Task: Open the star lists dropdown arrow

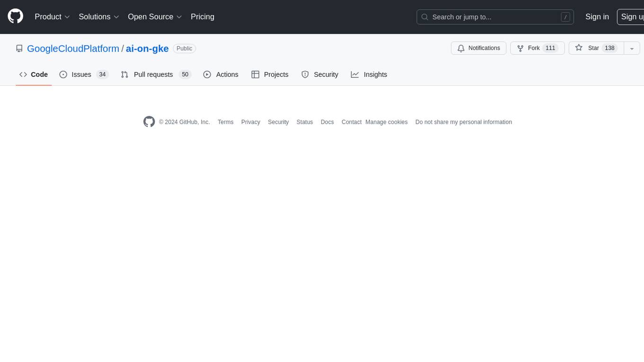Action: tap(632, 48)
